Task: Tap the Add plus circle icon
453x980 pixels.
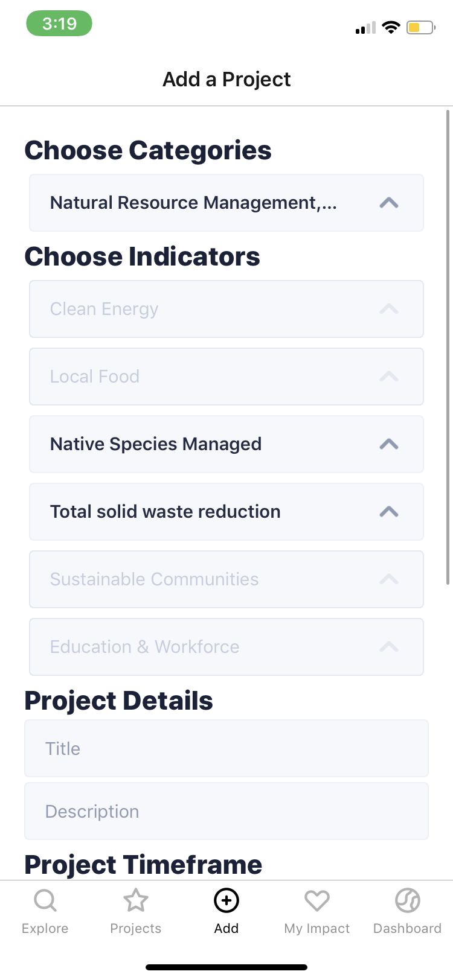Action: 226,900
